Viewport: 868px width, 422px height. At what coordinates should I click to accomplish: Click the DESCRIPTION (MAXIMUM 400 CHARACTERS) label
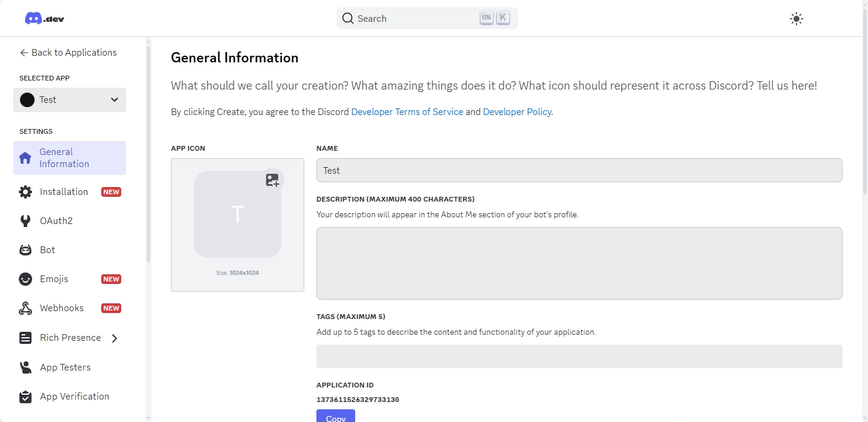click(x=395, y=199)
